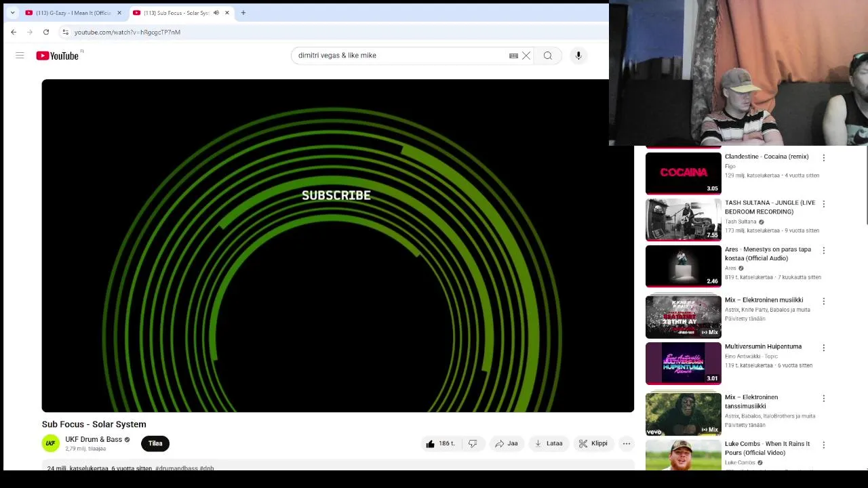Go back to previous page
The width and height of the screenshot is (868, 488).
pyautogui.click(x=14, y=32)
